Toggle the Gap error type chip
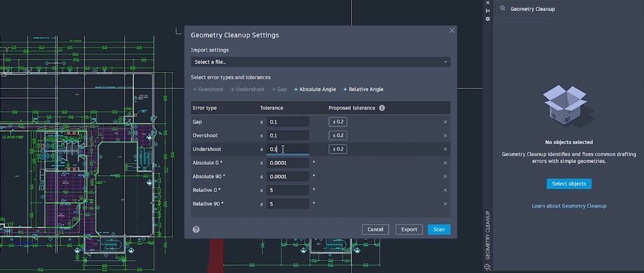Viewport: 644px width, 273px height. point(279,89)
